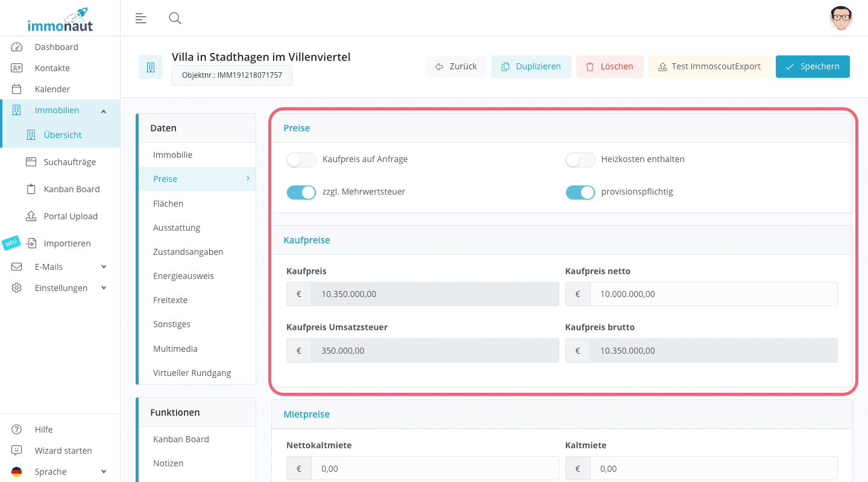Viewport: 868px width, 482px height.
Task: Click the Kaufpreis netto input field
Action: click(713, 294)
